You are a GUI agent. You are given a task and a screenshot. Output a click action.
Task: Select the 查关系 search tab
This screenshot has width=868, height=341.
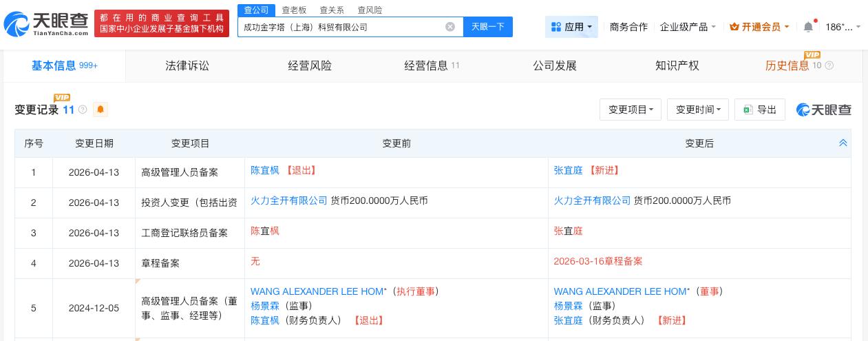coord(332,10)
